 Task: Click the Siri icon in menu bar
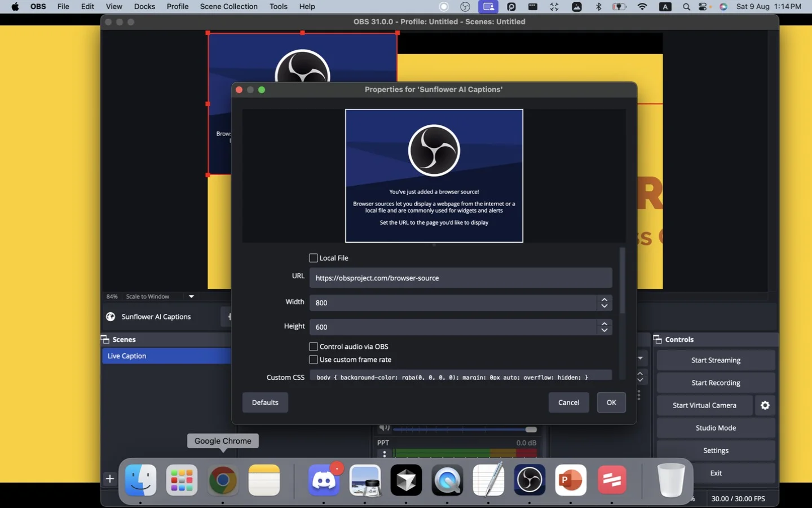723,7
